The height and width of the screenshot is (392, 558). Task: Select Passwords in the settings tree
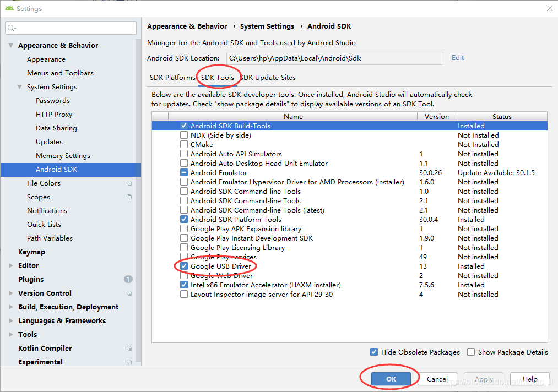pos(53,101)
